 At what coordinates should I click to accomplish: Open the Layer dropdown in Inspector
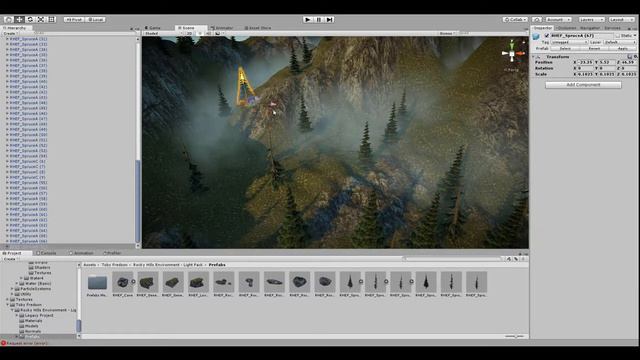(620, 42)
